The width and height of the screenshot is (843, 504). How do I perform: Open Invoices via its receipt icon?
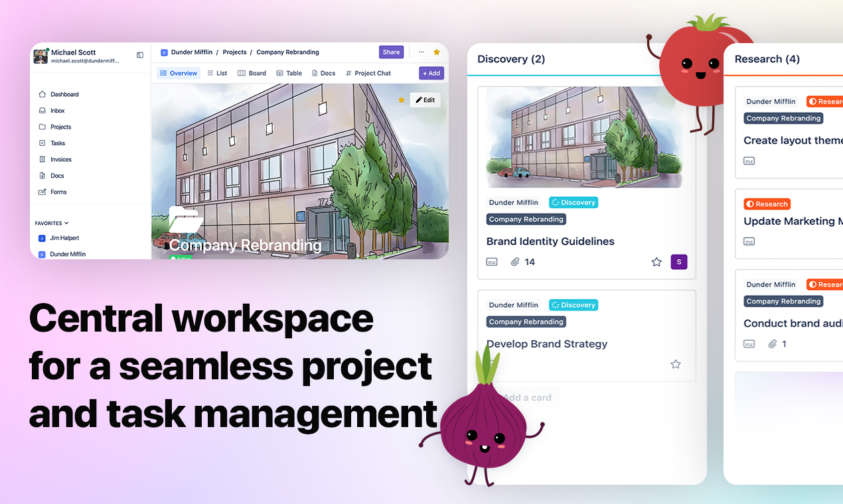click(x=42, y=159)
